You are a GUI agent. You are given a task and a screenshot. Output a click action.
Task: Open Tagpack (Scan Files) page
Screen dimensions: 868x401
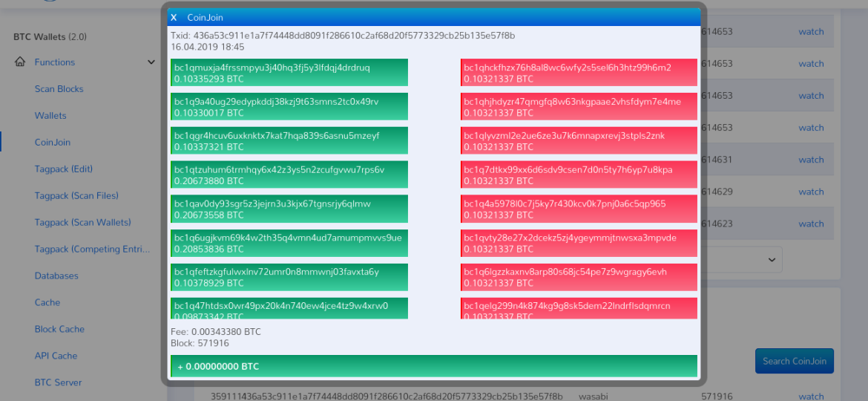[76, 195]
